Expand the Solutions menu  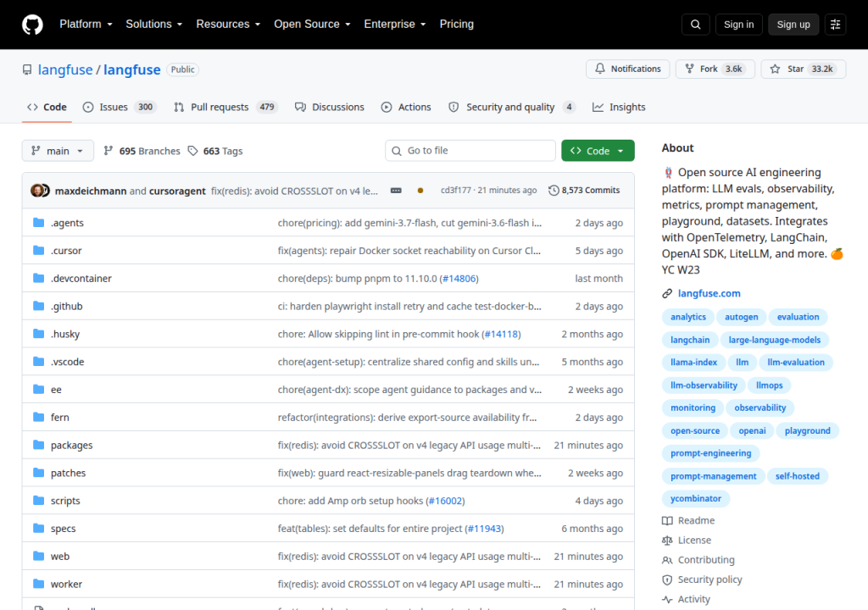(x=154, y=25)
